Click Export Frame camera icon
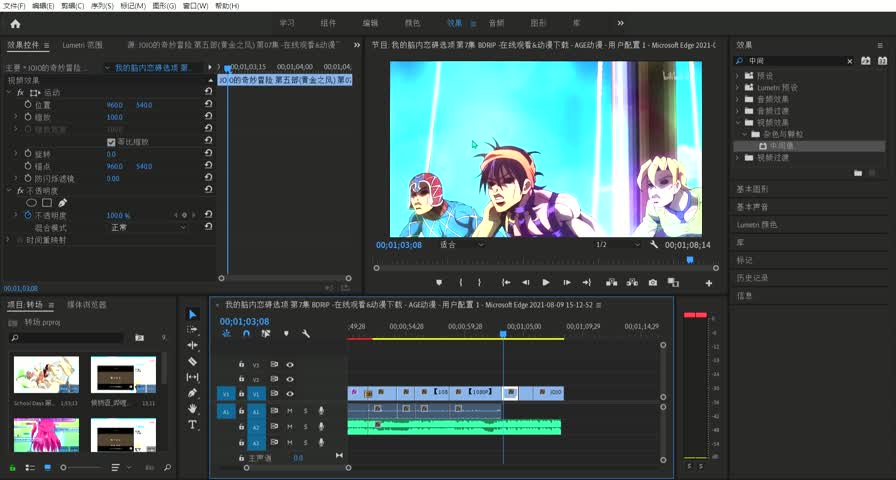The height and width of the screenshot is (480, 896). point(653,282)
